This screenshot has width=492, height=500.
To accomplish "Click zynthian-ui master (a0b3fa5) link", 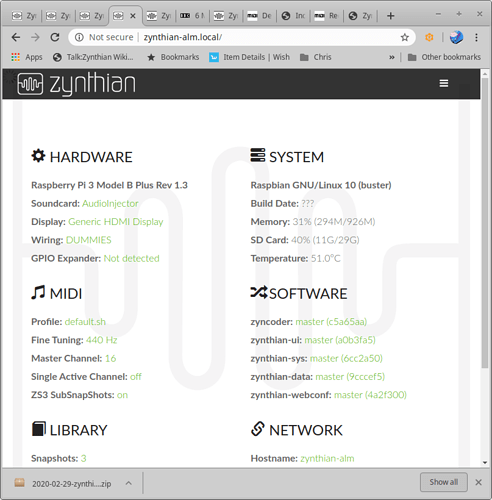I will click(340, 340).
